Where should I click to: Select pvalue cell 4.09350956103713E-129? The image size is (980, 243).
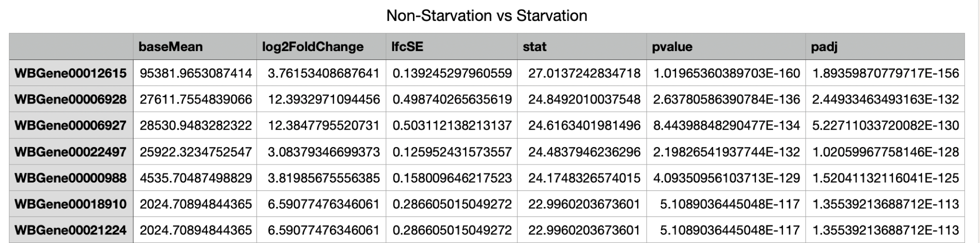(x=726, y=178)
